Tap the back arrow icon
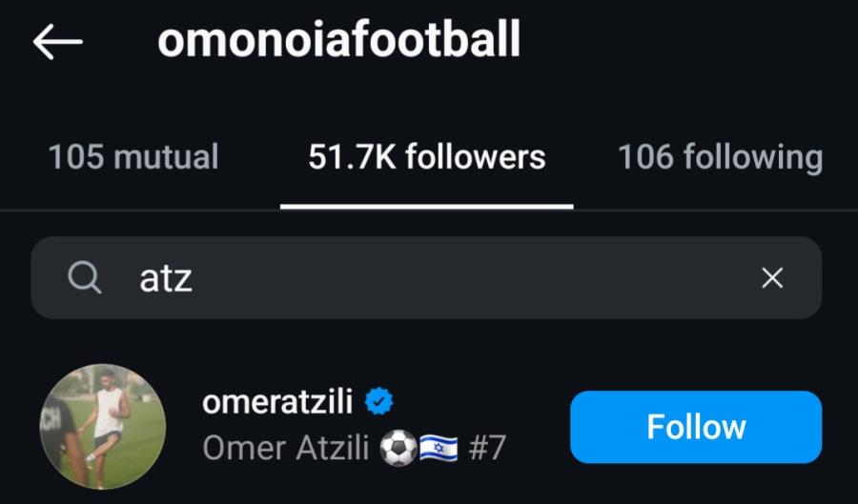The width and height of the screenshot is (858, 504). click(57, 42)
